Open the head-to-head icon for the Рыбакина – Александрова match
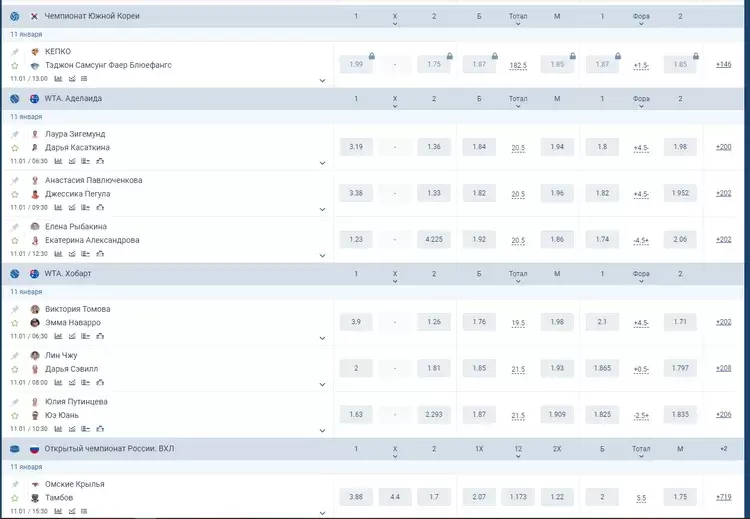Viewport: 750px width, 519px height. tap(86, 254)
